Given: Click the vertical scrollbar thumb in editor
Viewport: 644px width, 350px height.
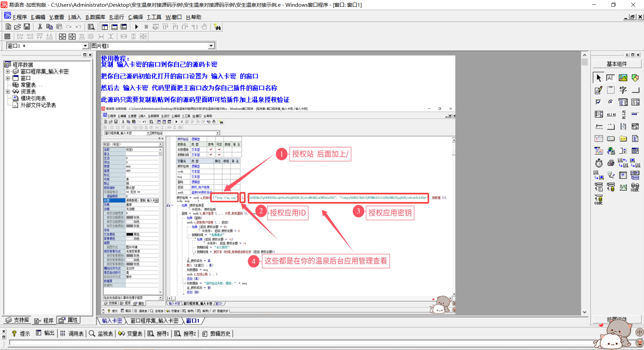Looking at the screenshot, I should (585, 62).
